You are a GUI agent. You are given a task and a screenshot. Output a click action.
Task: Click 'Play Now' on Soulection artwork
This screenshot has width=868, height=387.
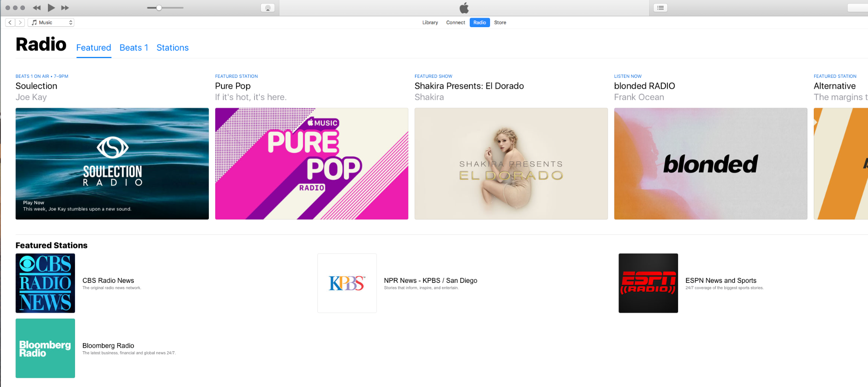pos(33,203)
